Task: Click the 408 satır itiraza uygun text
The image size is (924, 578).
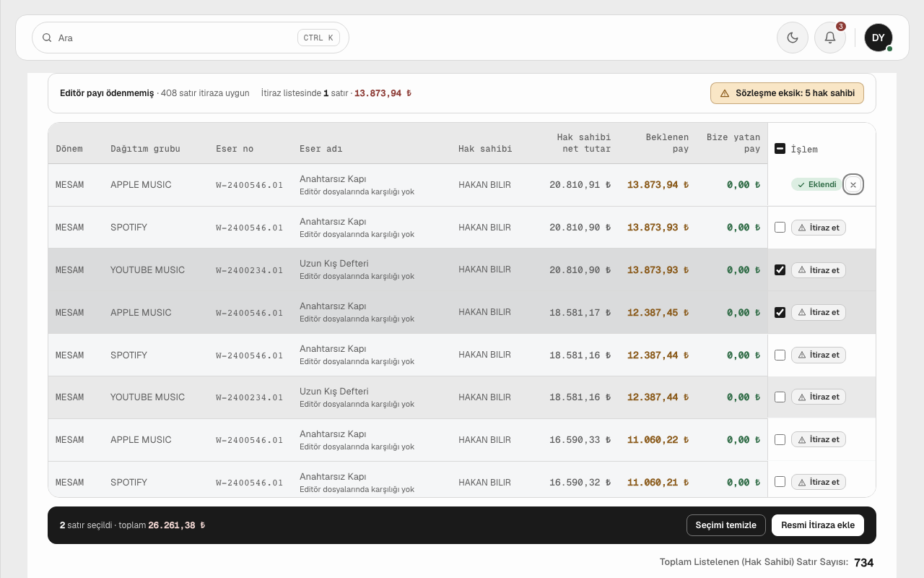Action: (x=205, y=93)
